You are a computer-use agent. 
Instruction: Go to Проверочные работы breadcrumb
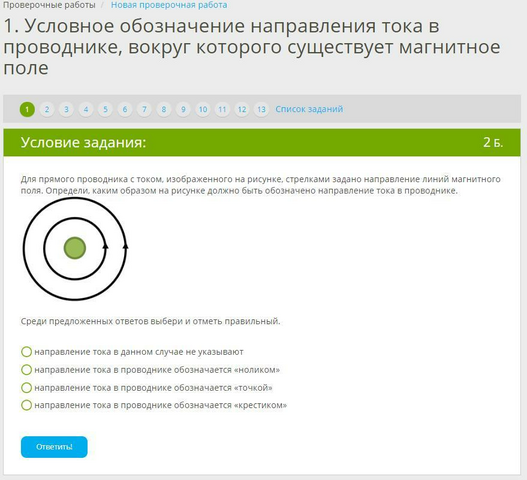pos(49,5)
